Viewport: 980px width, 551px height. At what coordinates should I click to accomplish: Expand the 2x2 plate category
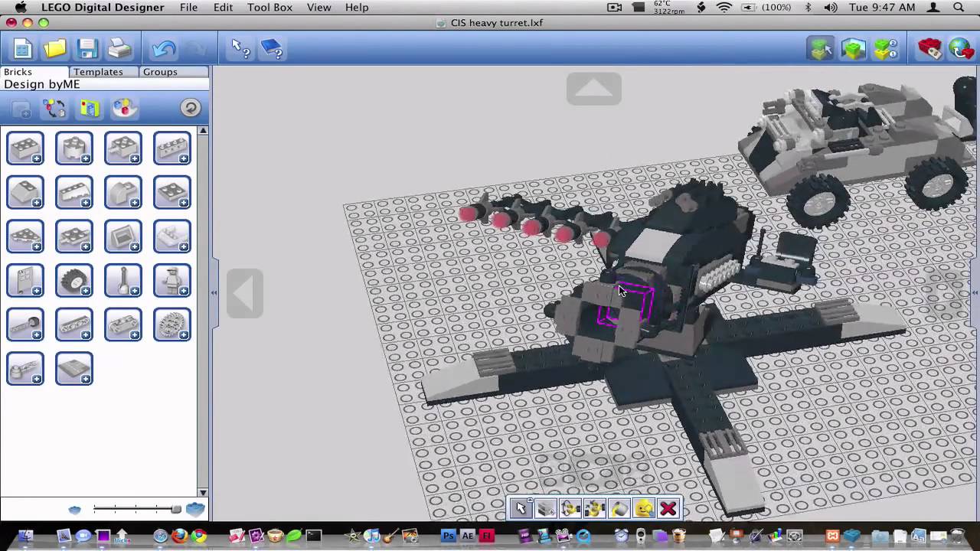point(172,192)
